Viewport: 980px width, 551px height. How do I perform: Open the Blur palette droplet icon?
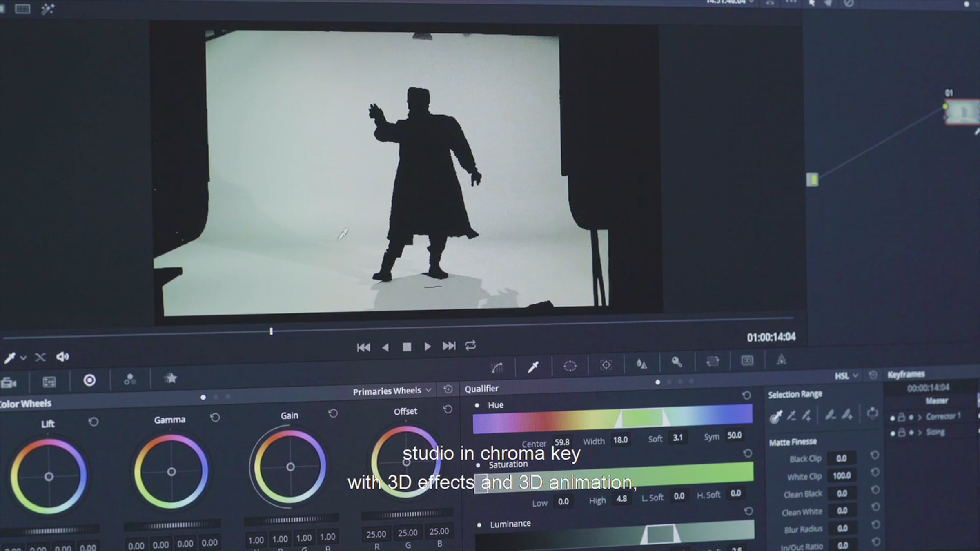tap(641, 363)
